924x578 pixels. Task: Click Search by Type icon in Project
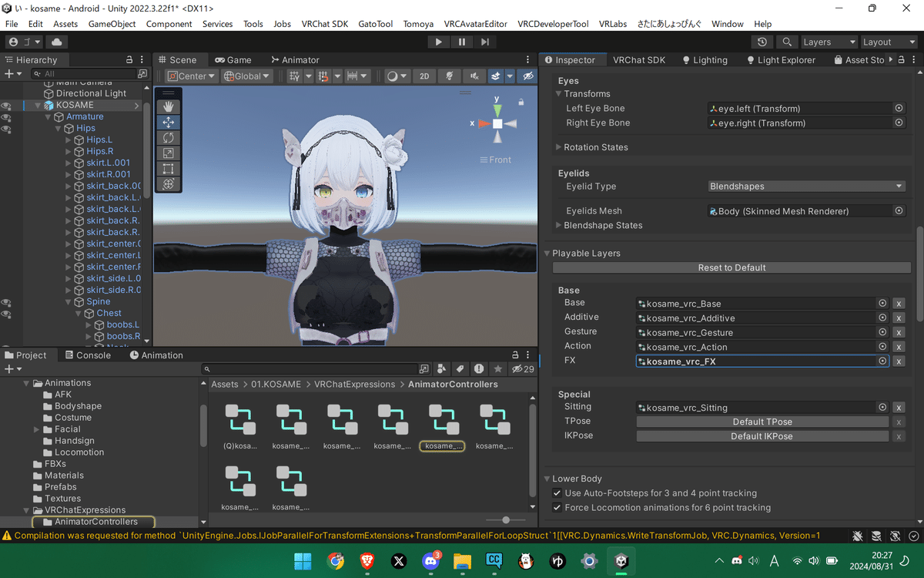coord(441,369)
